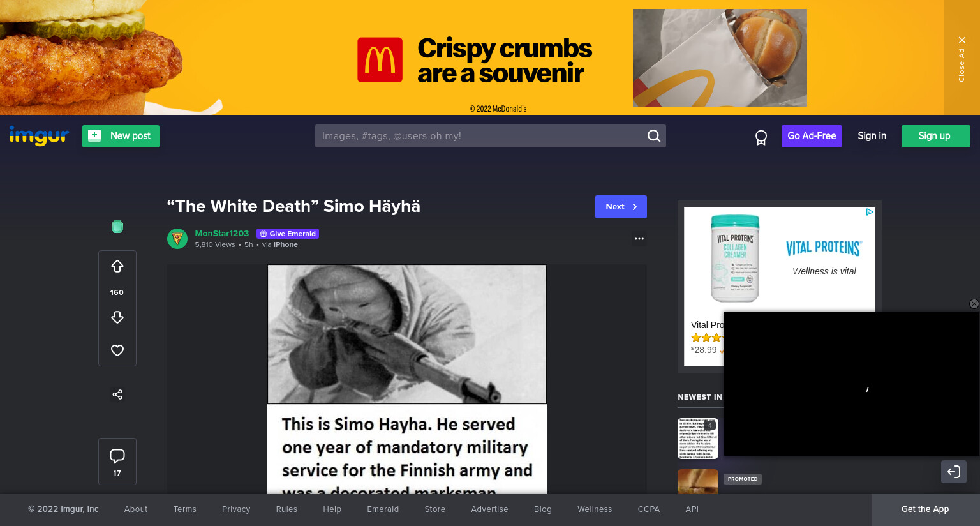Click Go Ad-Free button
Viewport: 980px width, 526px height.
point(812,136)
